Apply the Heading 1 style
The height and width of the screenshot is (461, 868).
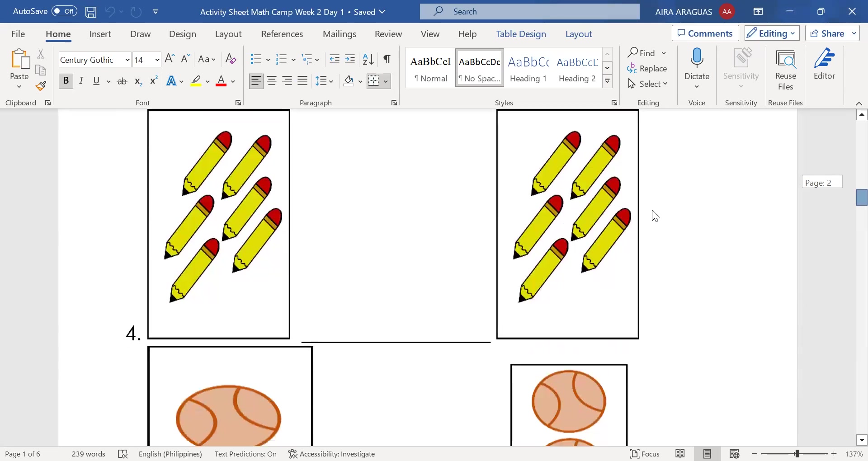(x=528, y=68)
